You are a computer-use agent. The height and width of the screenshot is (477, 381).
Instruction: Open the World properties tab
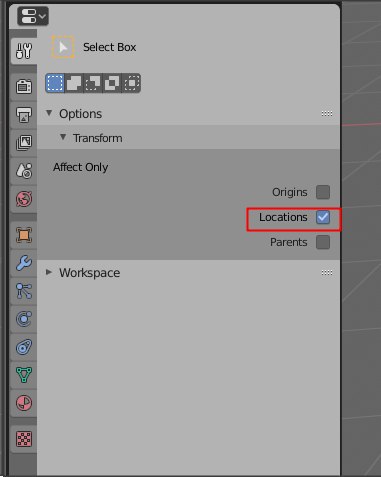point(24,199)
